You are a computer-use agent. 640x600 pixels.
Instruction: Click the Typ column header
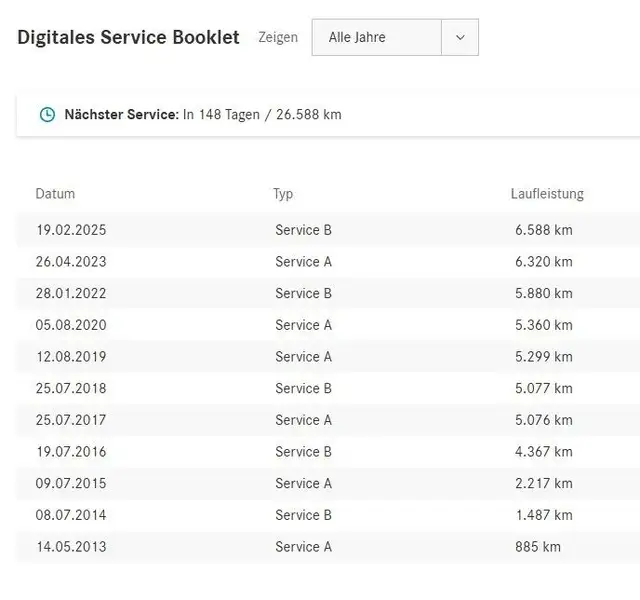[x=283, y=194]
